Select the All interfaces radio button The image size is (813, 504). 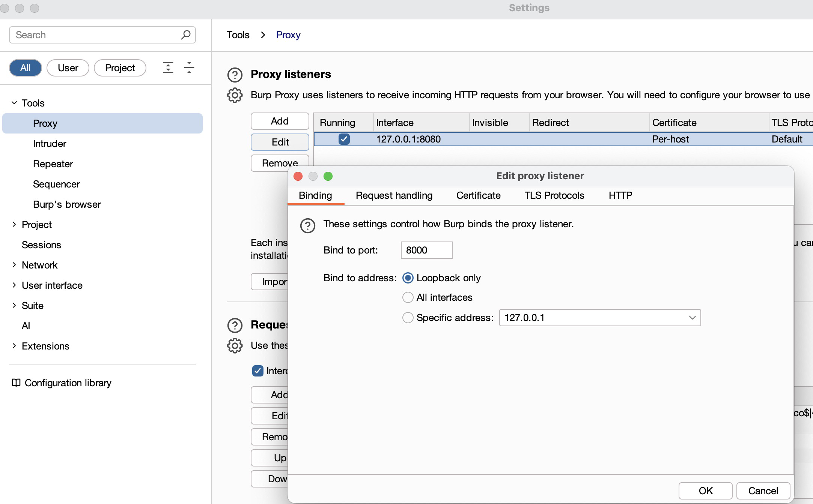(x=408, y=297)
